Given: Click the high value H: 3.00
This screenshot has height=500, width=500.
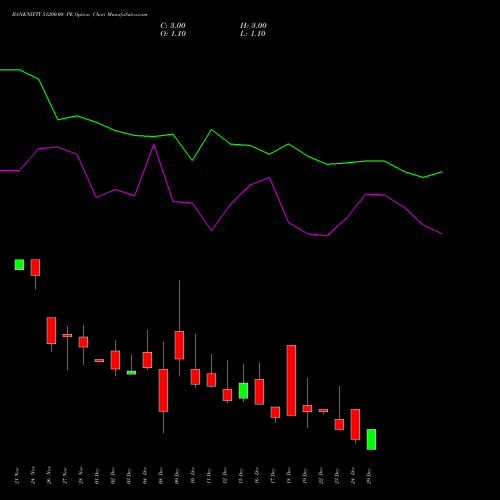Looking at the screenshot, I should [x=253, y=26].
